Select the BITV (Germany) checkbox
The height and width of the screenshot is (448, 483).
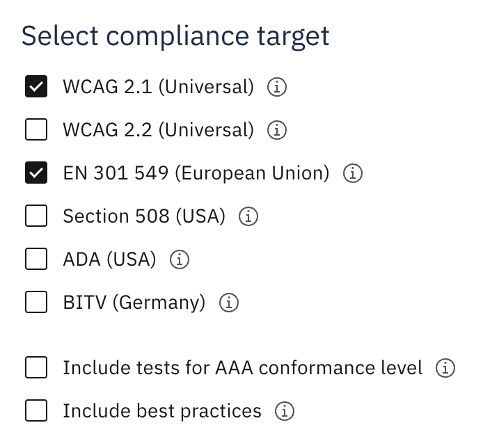(36, 302)
